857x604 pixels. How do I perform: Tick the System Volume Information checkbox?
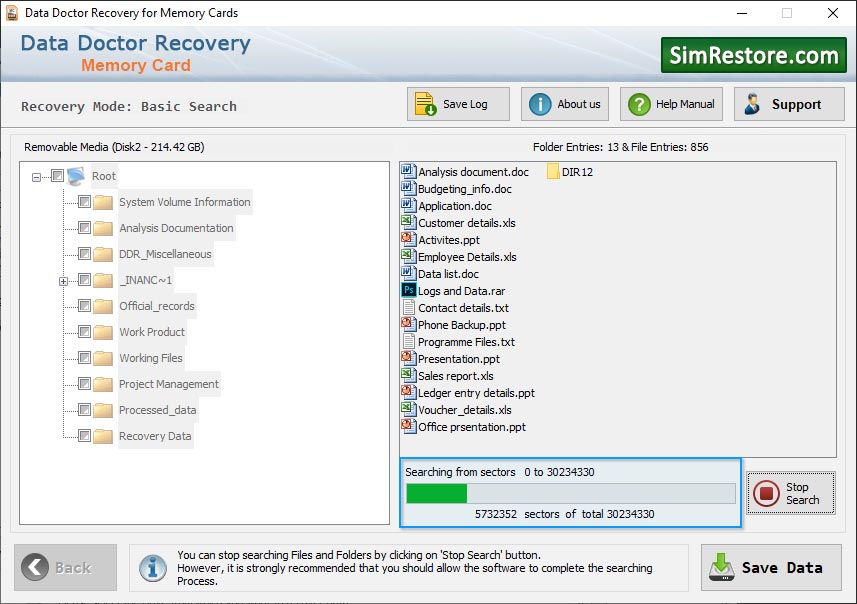point(84,202)
